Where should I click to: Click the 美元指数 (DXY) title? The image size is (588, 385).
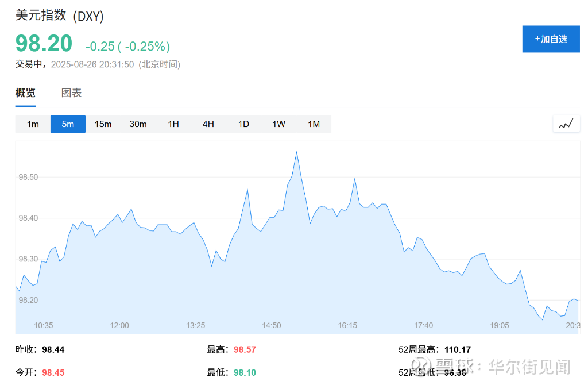[59, 16]
